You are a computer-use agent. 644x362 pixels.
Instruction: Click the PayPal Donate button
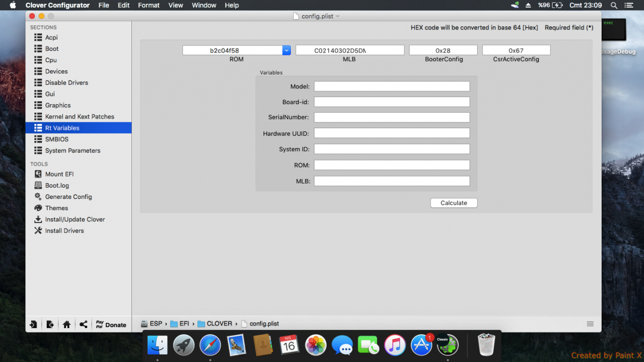111,324
